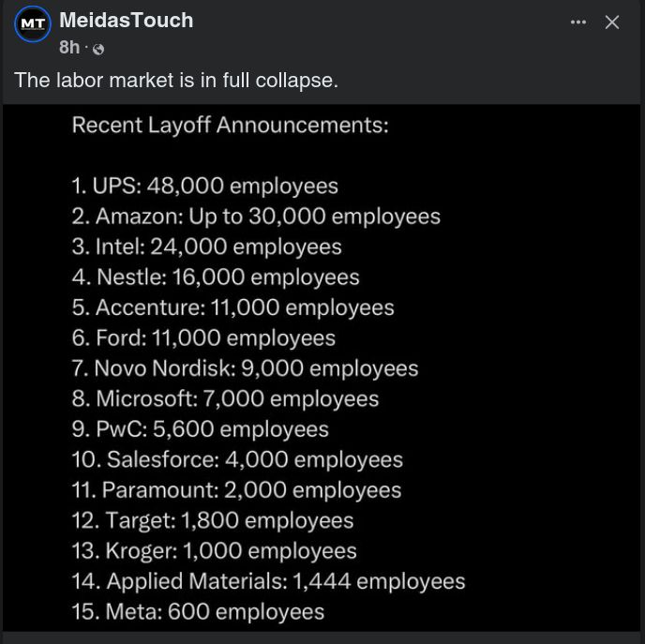
Task: Click the Ford 11,000 employees line
Action: click(202, 337)
